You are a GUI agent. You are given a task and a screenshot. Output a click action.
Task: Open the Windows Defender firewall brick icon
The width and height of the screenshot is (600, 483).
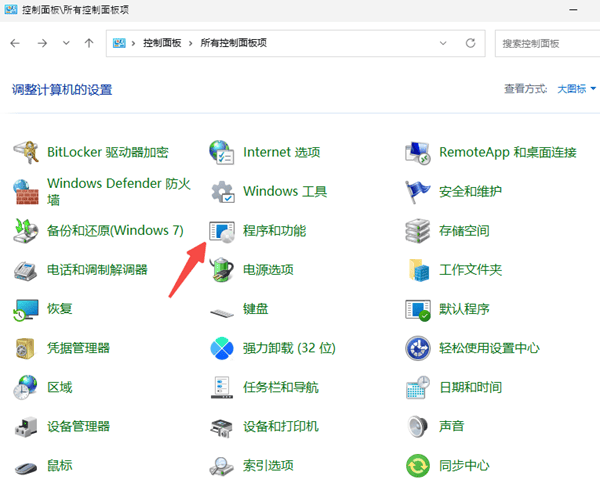[26, 192]
